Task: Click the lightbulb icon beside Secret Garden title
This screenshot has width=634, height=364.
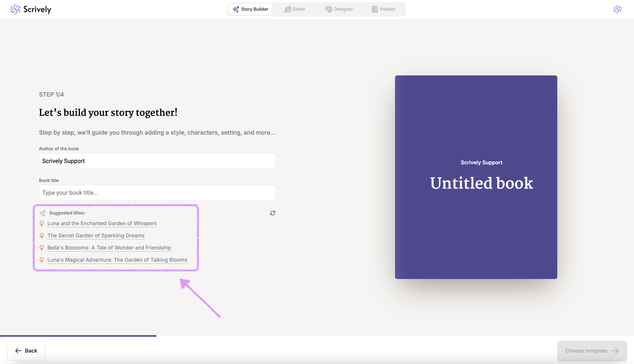Action: (42, 235)
